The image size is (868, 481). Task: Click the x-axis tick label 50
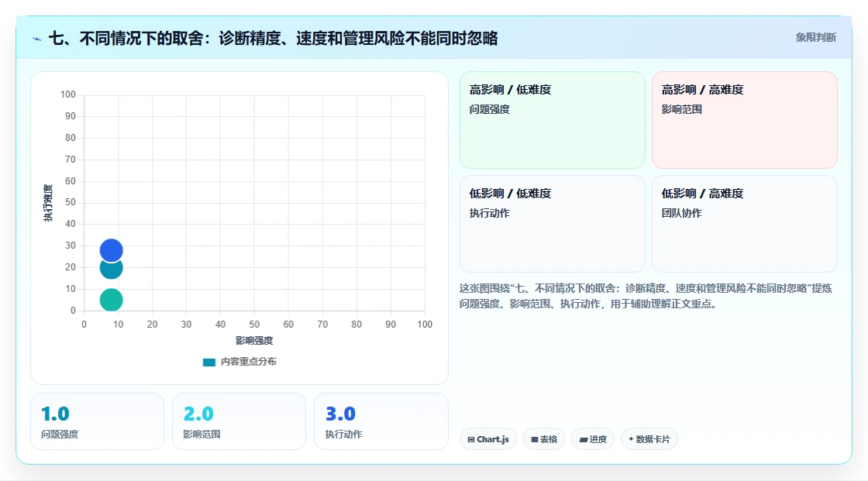[x=254, y=325]
